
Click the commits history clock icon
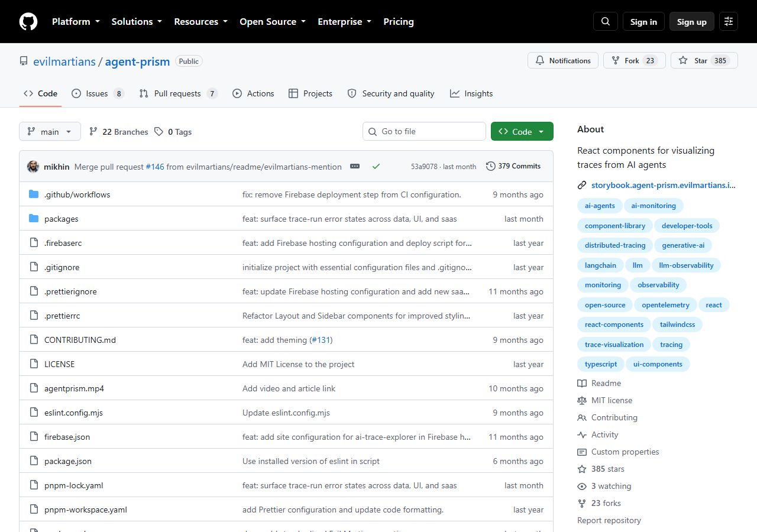[x=491, y=166]
